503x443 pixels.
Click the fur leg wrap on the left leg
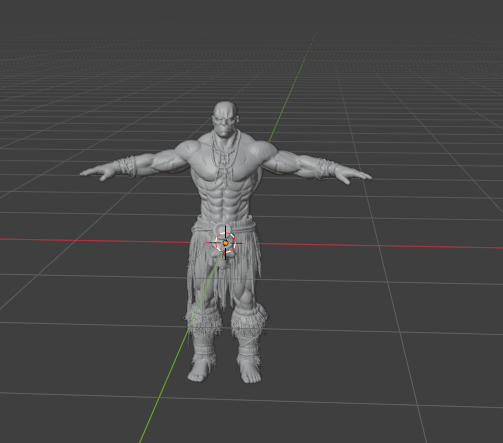click(x=203, y=322)
